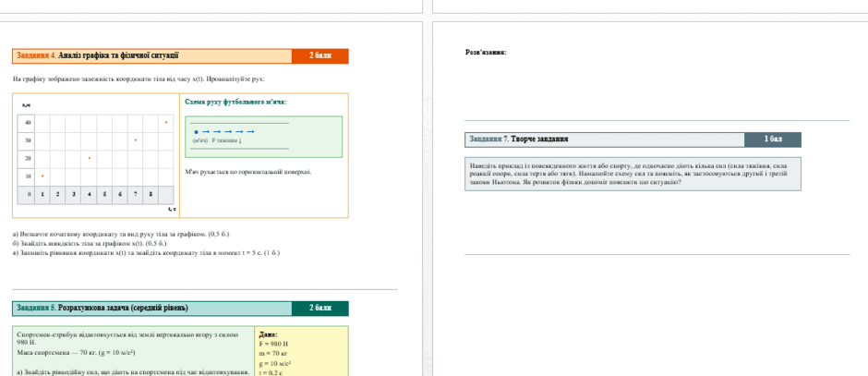
Task: Click the "Завдання 5. Розрахункова задача" heading
Action: click(x=102, y=308)
